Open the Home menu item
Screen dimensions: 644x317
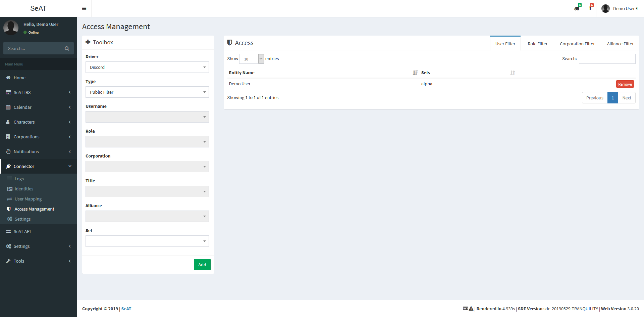pyautogui.click(x=39, y=78)
